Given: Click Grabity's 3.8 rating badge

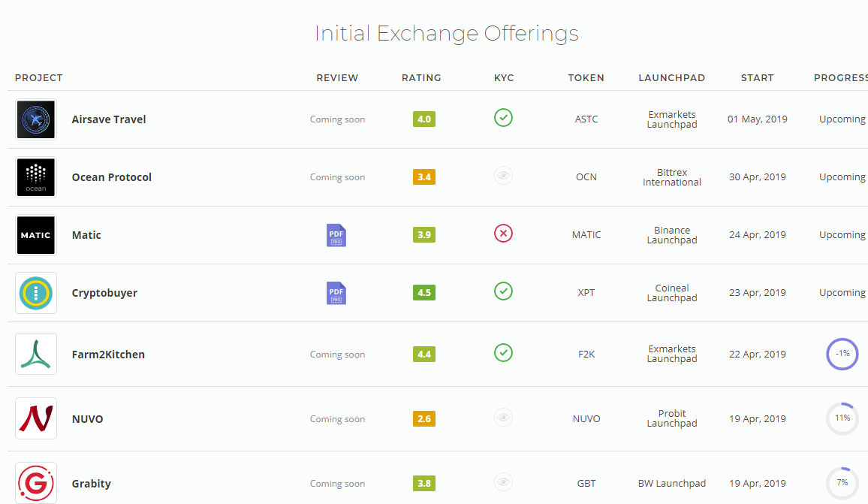Looking at the screenshot, I should [x=424, y=484].
